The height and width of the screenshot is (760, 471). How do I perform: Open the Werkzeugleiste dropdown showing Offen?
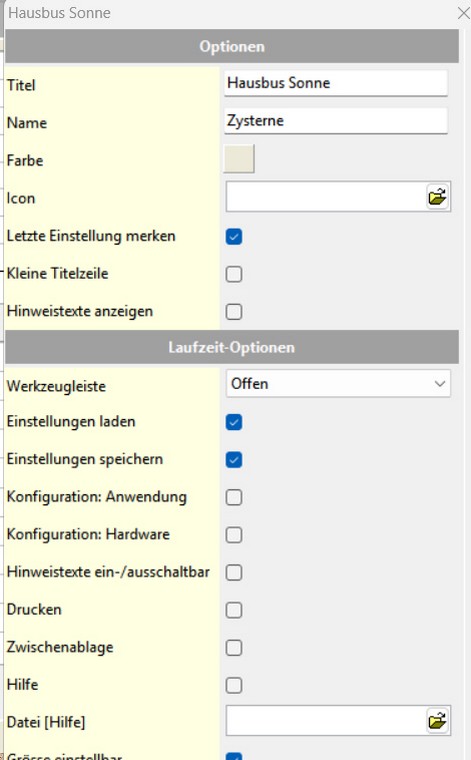pos(338,384)
